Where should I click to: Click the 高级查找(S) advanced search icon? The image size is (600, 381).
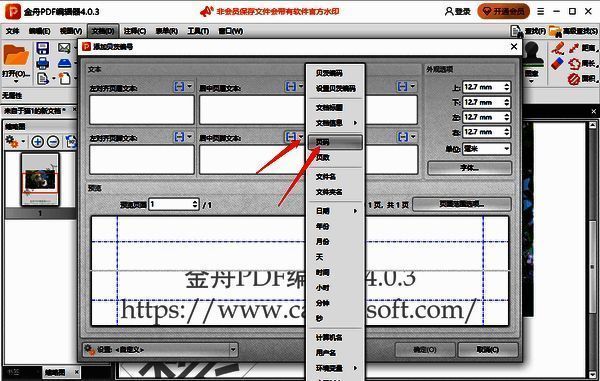tap(555, 31)
